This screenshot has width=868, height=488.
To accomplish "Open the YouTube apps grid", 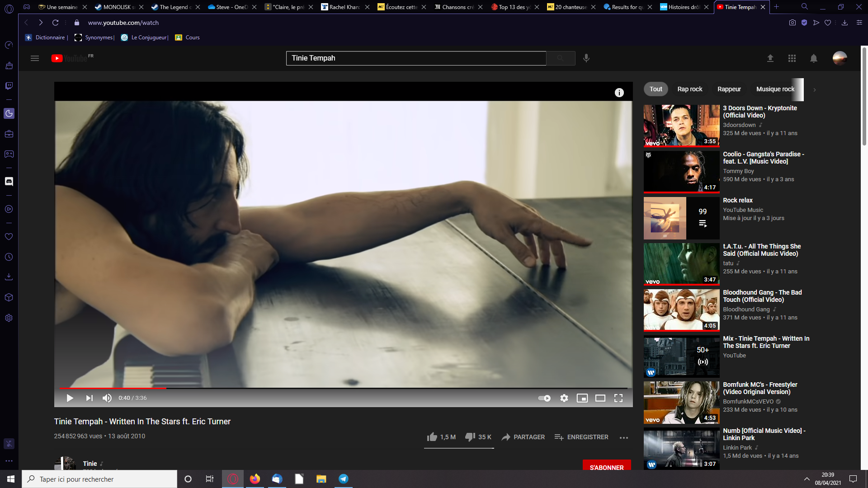I will click(792, 58).
